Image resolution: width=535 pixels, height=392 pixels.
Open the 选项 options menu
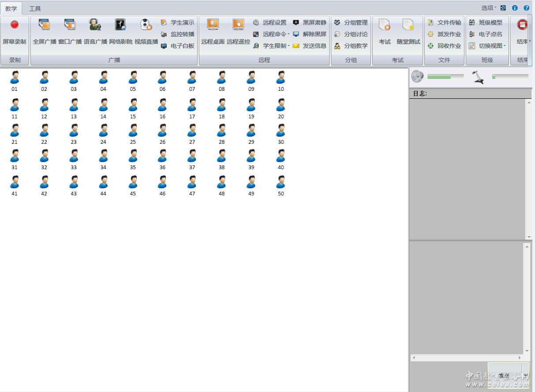488,8
